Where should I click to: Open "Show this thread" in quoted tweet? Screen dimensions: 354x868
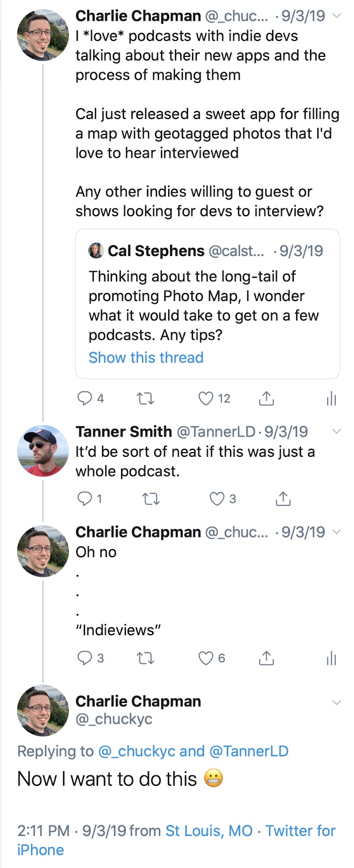tap(146, 357)
